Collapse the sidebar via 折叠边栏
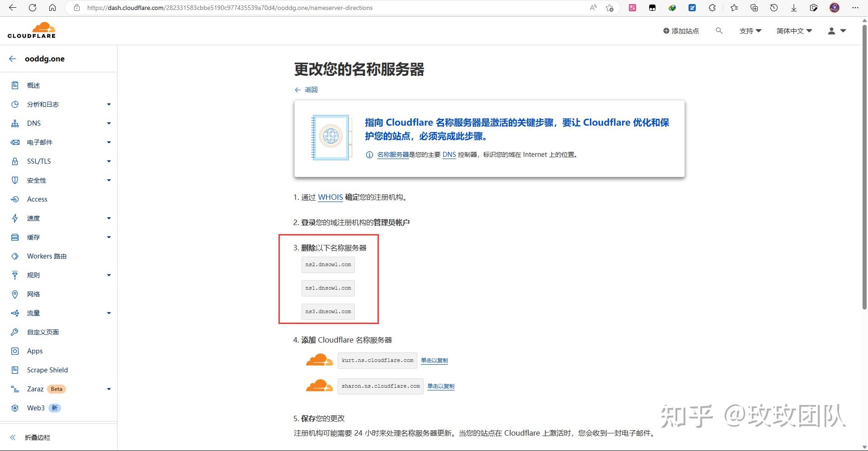The width and height of the screenshot is (868, 451). click(38, 437)
